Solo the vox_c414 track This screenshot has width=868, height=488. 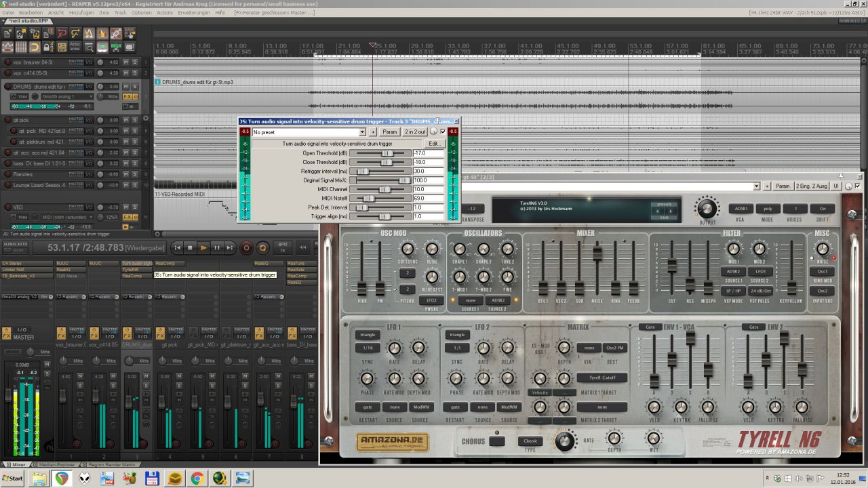coord(135,73)
